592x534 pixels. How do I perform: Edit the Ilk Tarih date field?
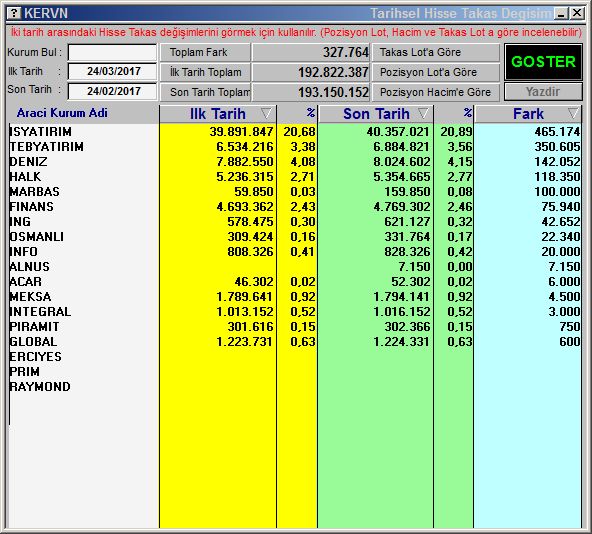113,72
